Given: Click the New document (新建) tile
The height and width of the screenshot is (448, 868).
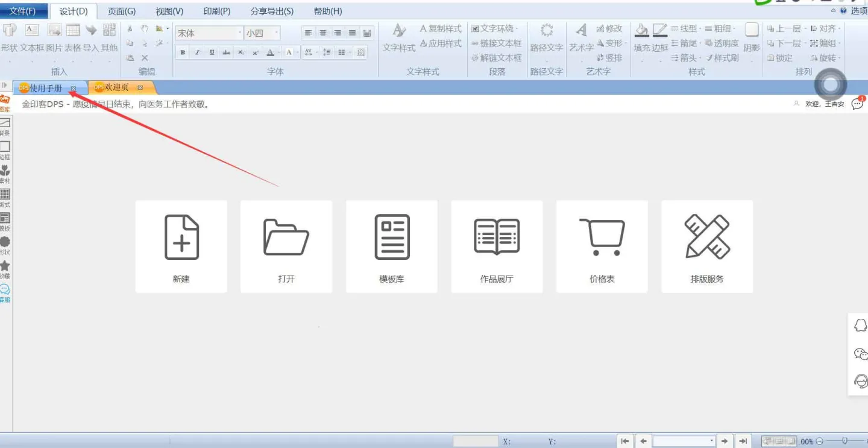Looking at the screenshot, I should click(181, 247).
